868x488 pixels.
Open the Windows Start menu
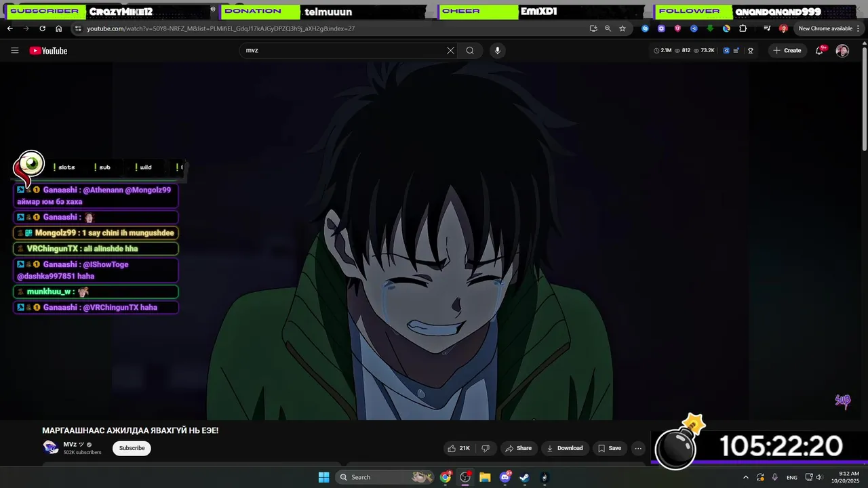323,477
